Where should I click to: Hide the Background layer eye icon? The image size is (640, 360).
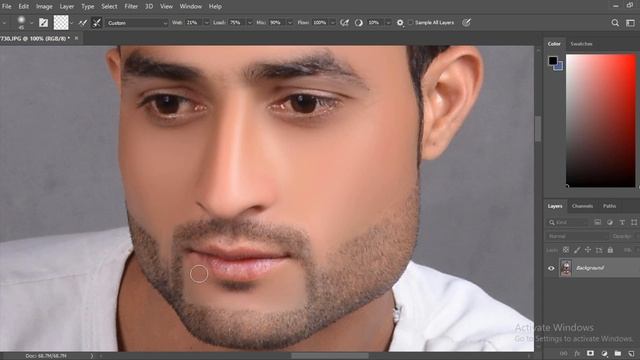point(551,268)
